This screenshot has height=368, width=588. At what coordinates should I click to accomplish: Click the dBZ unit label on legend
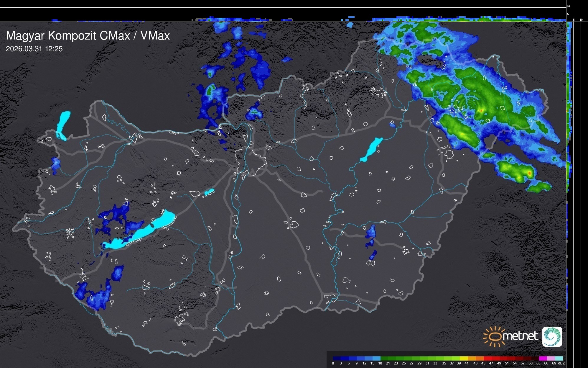click(561, 363)
